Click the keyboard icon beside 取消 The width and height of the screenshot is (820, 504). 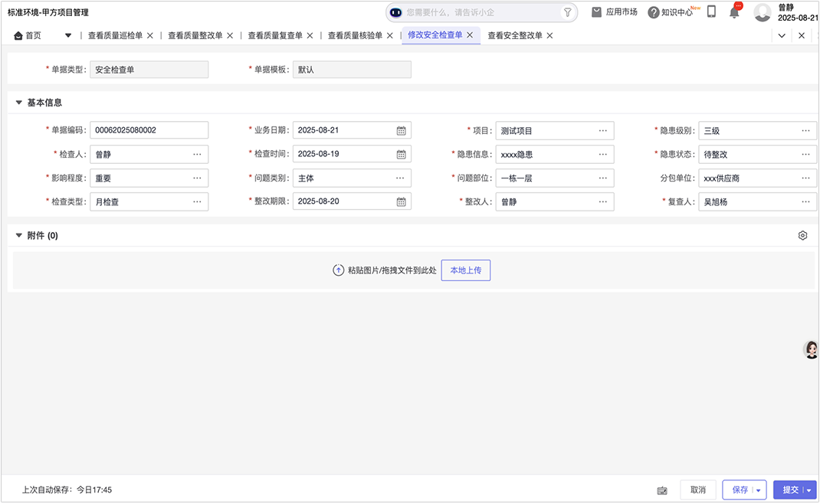coord(662,490)
